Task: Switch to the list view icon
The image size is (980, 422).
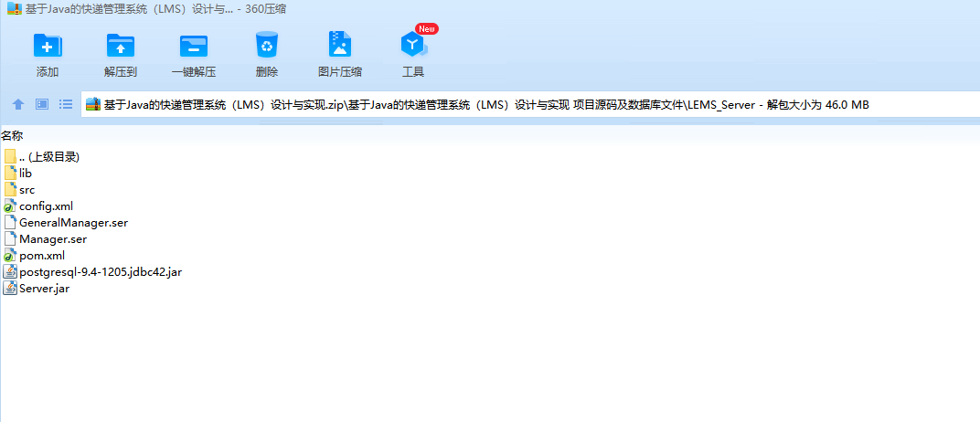Action: (66, 104)
